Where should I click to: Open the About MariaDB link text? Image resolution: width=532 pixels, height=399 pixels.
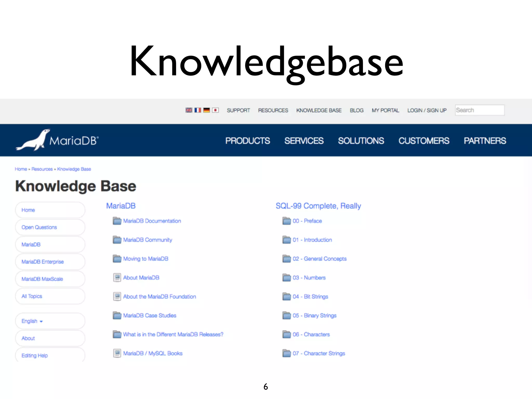pyautogui.click(x=141, y=278)
